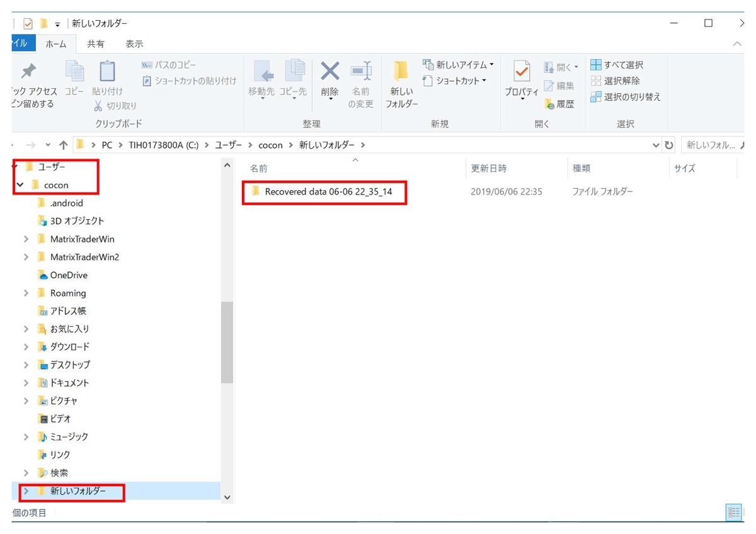The width and height of the screenshot is (756, 534).
Task: Select the コピー (Copy) icon in the ribbon
Action: point(75,75)
